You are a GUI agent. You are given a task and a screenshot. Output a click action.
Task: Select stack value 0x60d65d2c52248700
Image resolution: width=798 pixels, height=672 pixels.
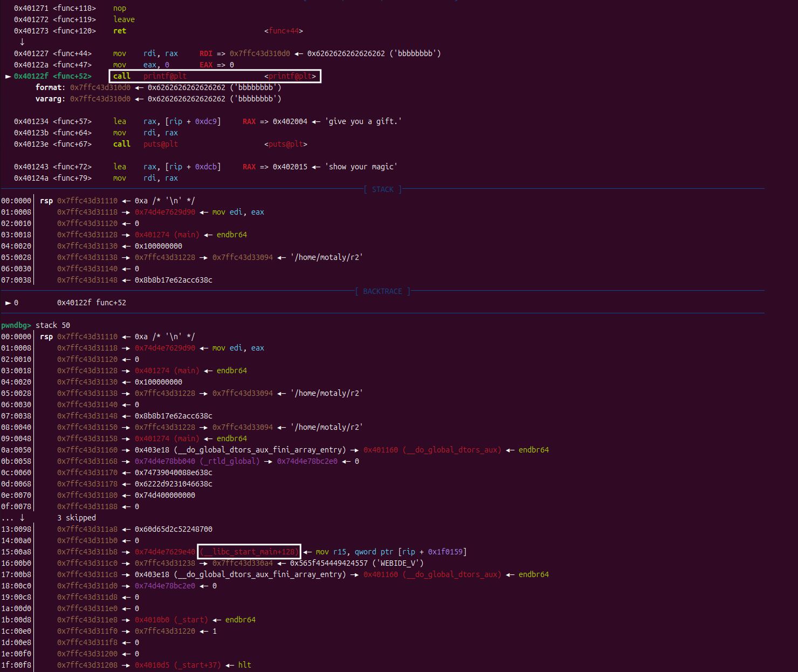click(x=173, y=529)
